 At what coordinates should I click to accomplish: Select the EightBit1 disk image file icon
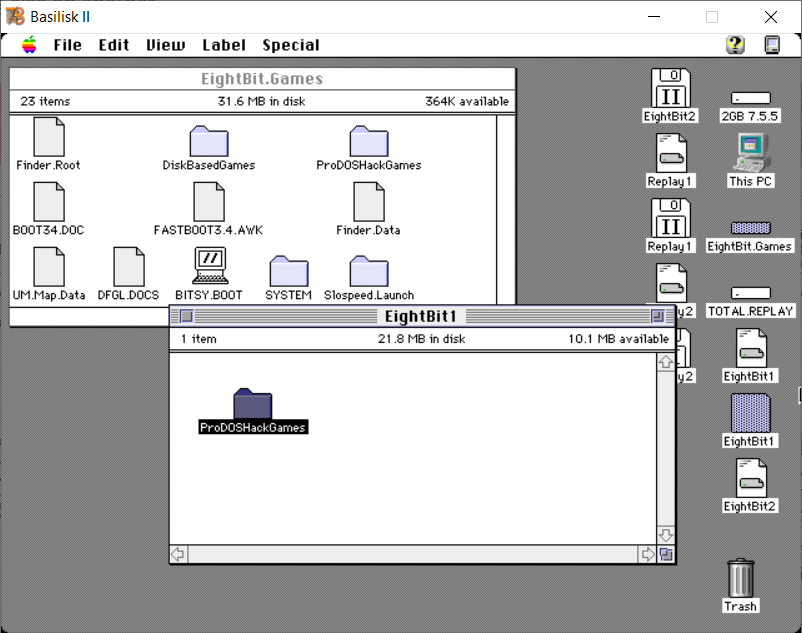tap(750, 355)
